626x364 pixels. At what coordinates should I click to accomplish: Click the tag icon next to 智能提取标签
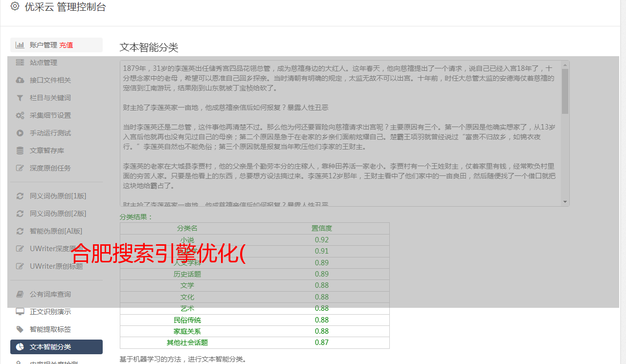(x=20, y=329)
